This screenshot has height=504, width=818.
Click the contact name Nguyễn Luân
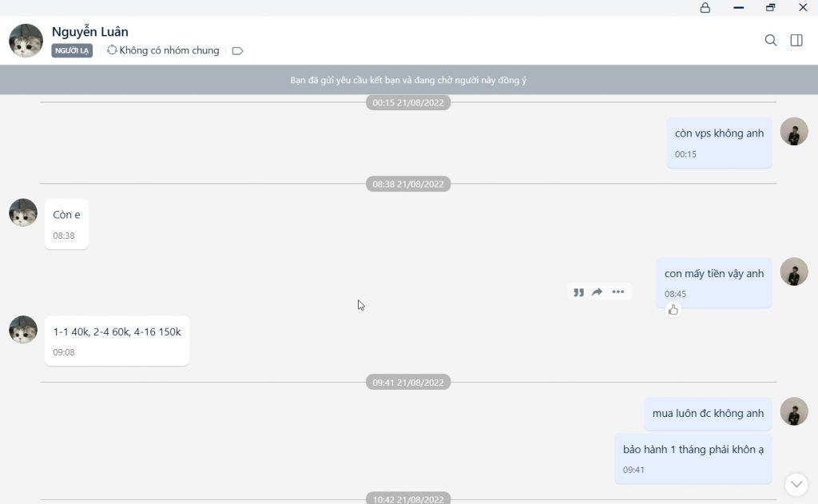pos(90,32)
